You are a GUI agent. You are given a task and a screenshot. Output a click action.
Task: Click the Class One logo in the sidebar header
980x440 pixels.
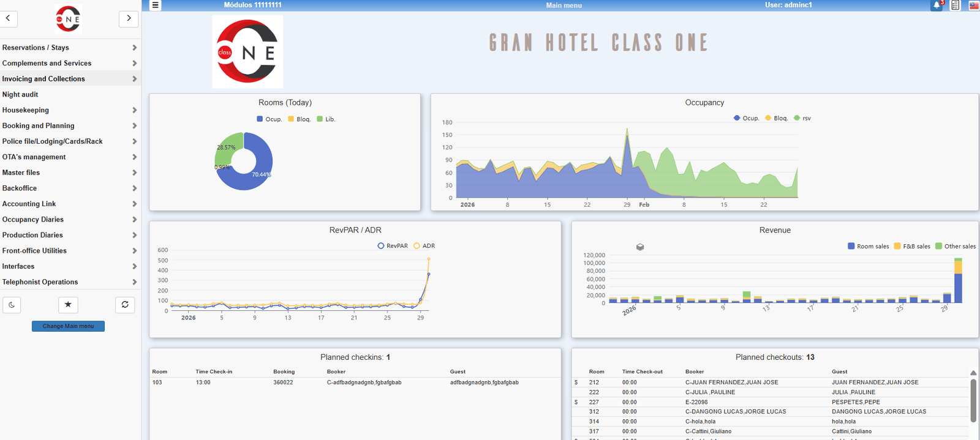[68, 19]
